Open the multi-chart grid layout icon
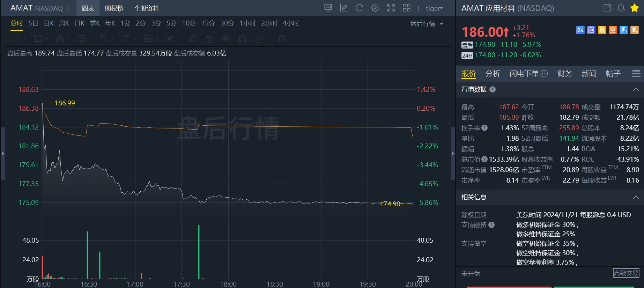Viewport: 644px width, 288px height. [x=407, y=8]
